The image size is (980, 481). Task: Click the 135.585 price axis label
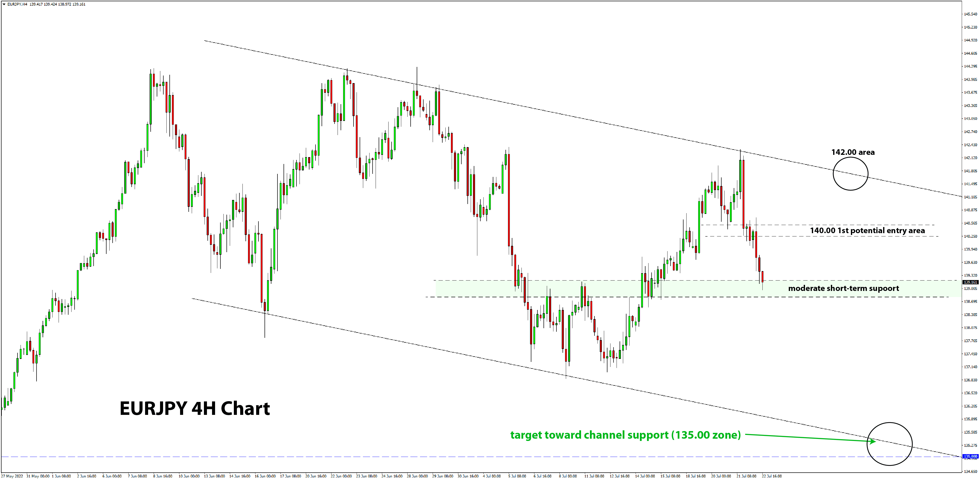point(970,432)
